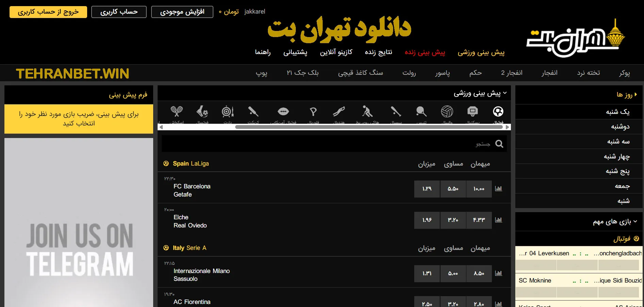This screenshot has width=644, height=307.
Task: Open statistics chart for Elche match
Action: [499, 220]
